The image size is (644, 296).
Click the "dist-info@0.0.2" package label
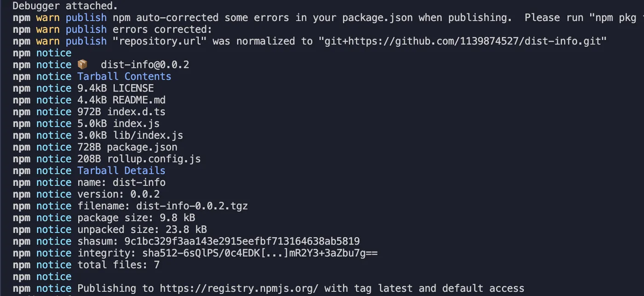(x=145, y=65)
